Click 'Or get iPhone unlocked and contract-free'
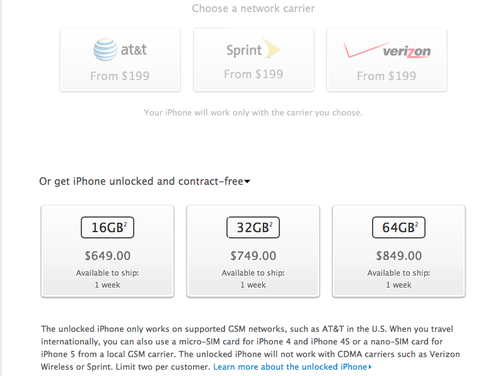 pos(141,181)
